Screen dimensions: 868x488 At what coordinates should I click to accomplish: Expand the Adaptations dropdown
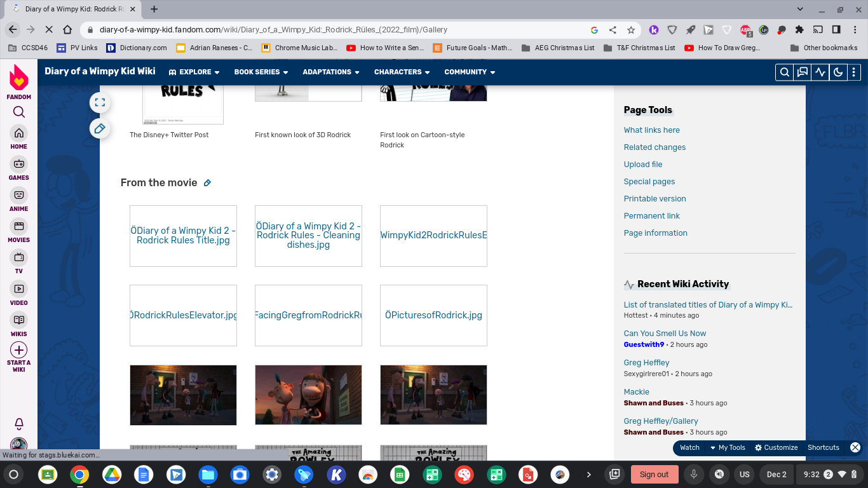tap(331, 72)
